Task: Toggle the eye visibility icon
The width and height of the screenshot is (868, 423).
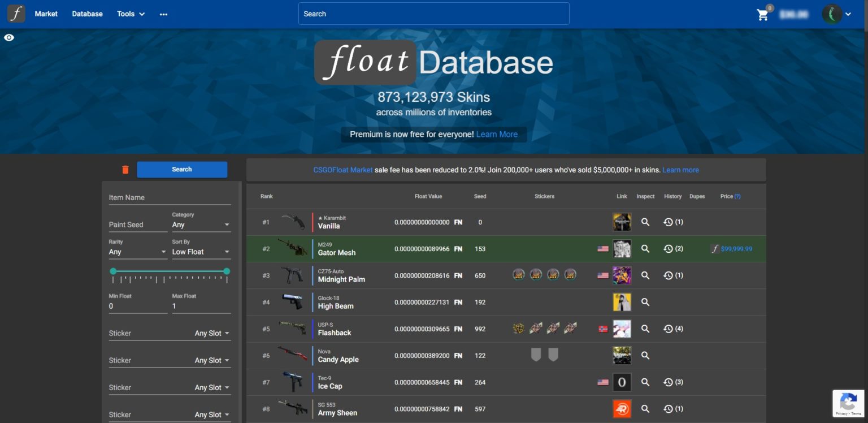Action: [9, 38]
